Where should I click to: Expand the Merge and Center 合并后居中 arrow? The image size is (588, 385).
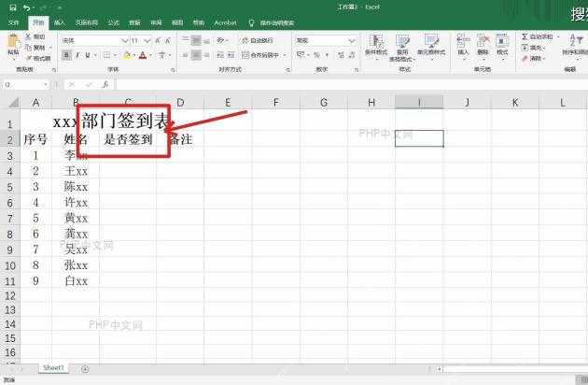(x=285, y=55)
